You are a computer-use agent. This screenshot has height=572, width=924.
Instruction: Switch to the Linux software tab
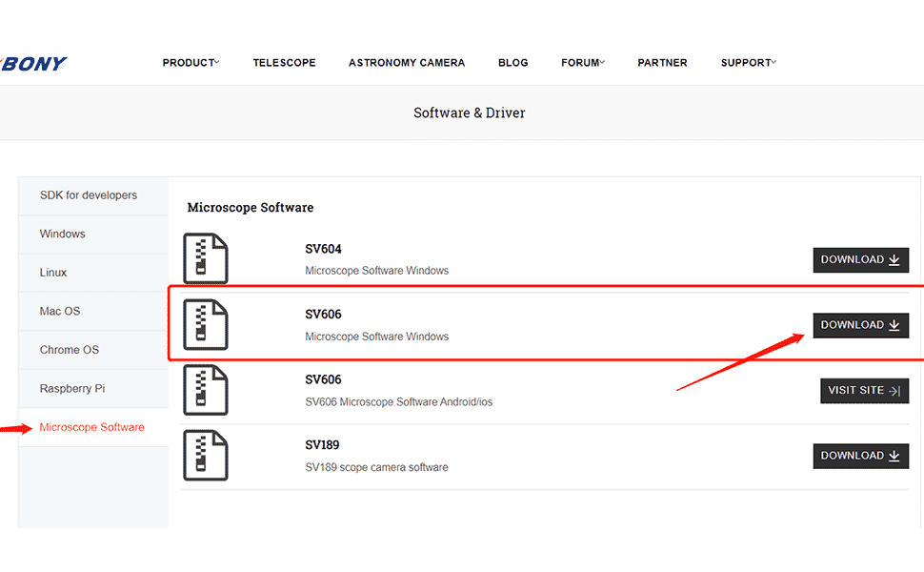[53, 273]
